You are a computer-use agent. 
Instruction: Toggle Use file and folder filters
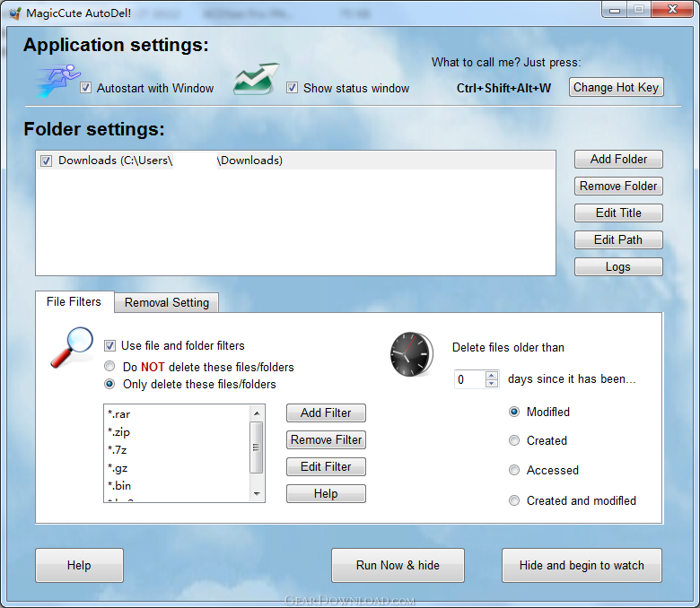(x=109, y=346)
